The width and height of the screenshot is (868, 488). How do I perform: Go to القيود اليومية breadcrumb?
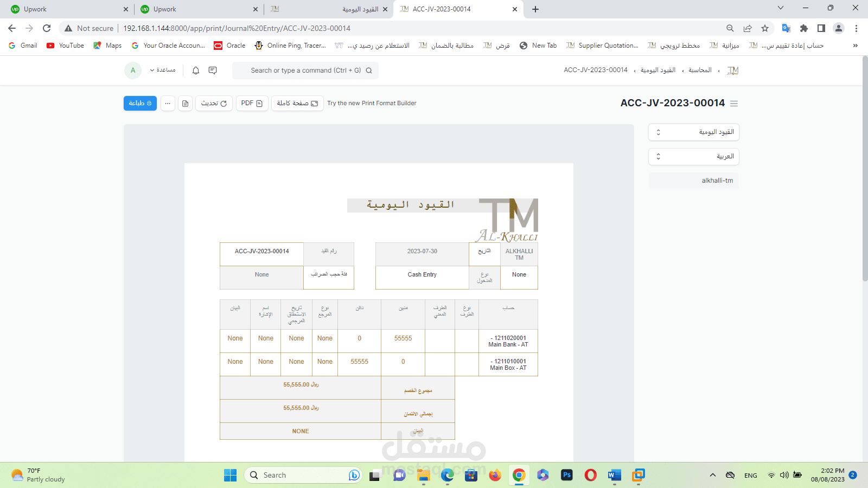pyautogui.click(x=658, y=70)
